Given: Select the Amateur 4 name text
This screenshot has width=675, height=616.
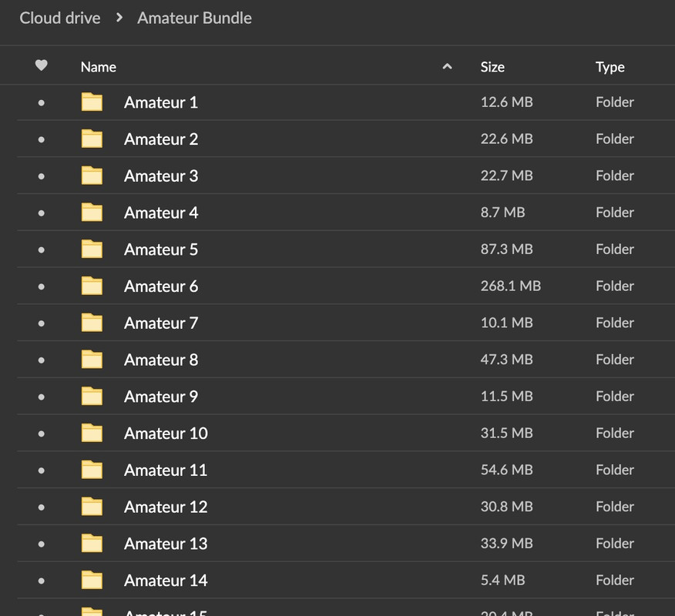Looking at the screenshot, I should pos(161,213).
